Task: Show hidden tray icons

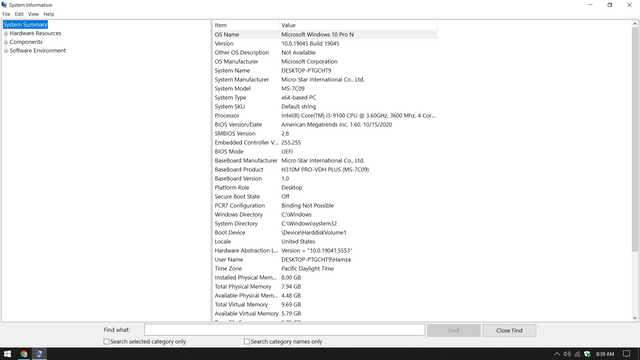Action: click(x=557, y=354)
